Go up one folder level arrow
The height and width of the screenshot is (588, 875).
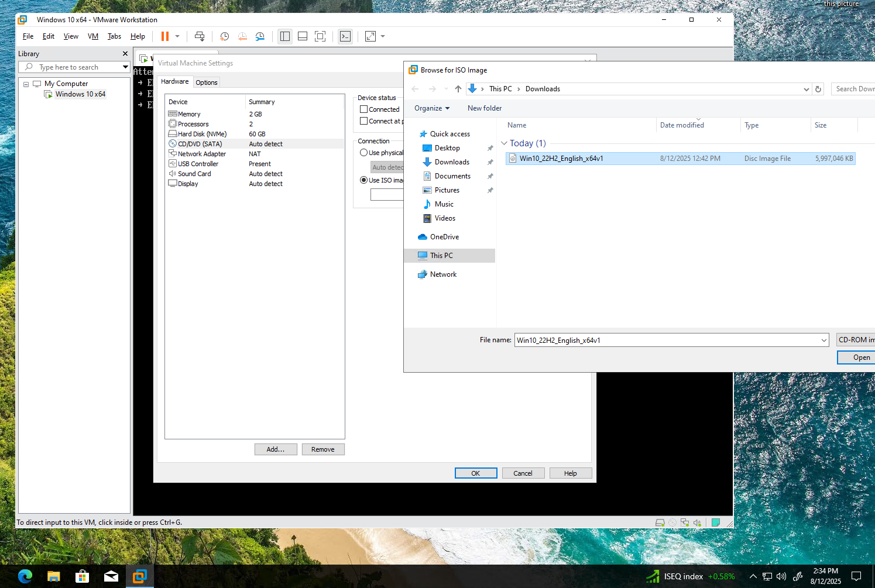point(458,89)
